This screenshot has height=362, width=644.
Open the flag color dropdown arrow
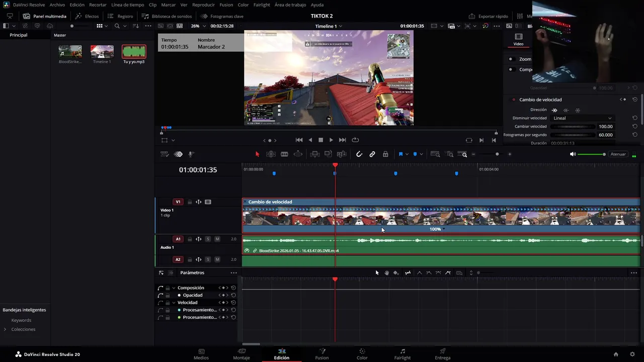pos(407,154)
